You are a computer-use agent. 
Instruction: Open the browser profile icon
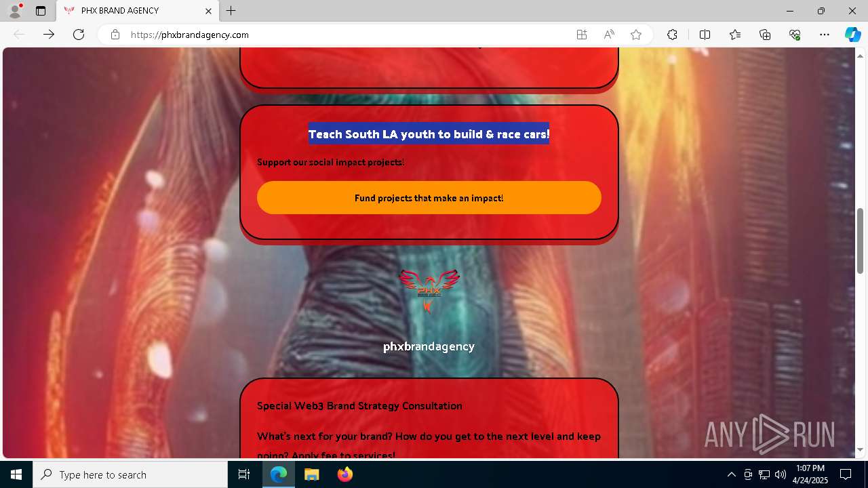[x=15, y=11]
